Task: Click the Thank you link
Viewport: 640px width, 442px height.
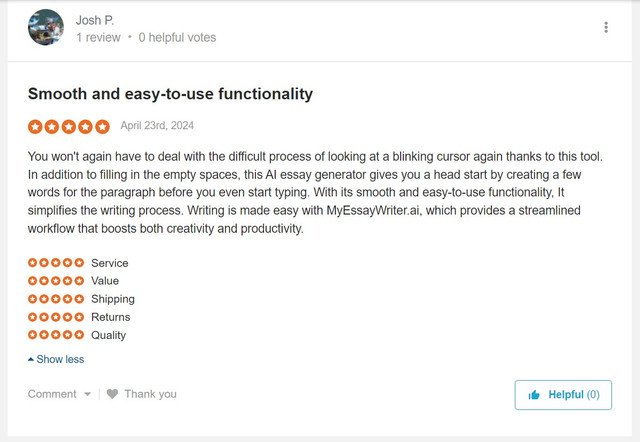Action: coord(151,394)
